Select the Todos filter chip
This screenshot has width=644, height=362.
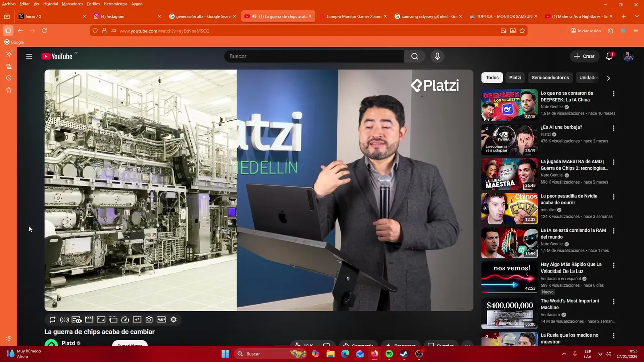click(x=492, y=78)
